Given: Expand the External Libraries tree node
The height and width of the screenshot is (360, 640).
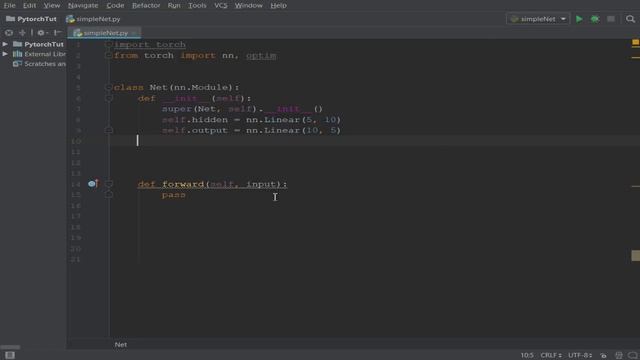Looking at the screenshot, I should point(5,54).
